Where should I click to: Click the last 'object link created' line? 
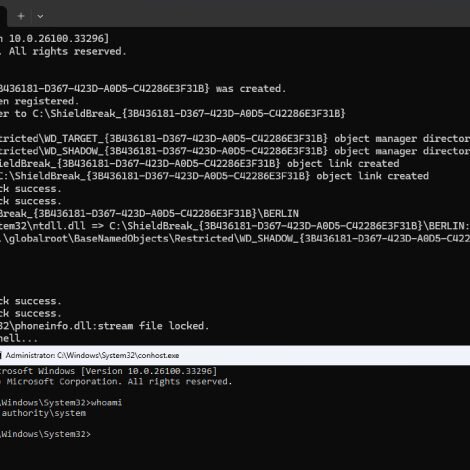(x=214, y=176)
